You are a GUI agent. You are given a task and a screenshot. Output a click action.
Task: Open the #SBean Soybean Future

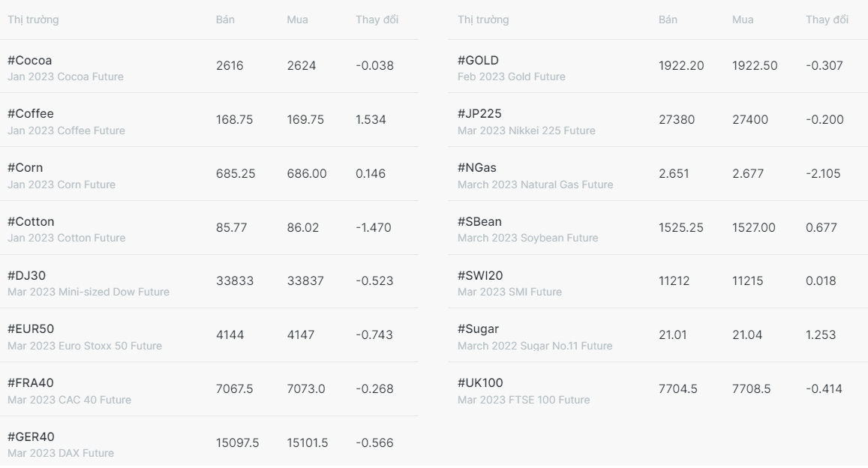[658, 228]
